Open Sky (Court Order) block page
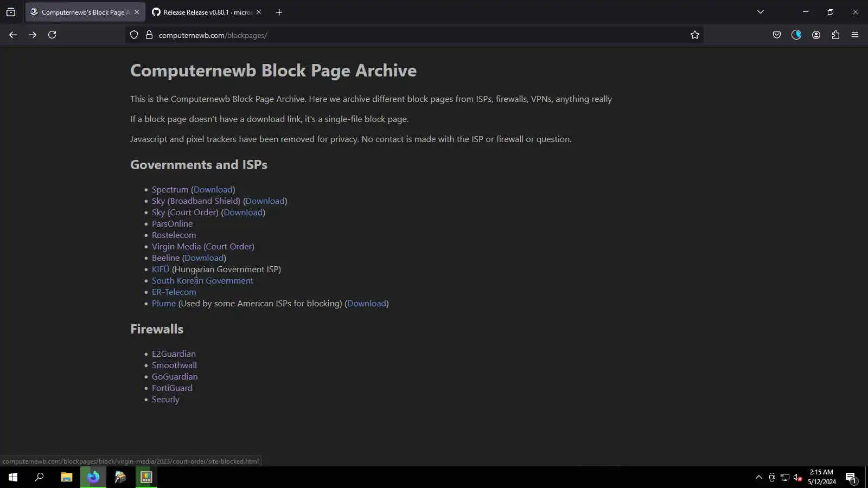 185,212
